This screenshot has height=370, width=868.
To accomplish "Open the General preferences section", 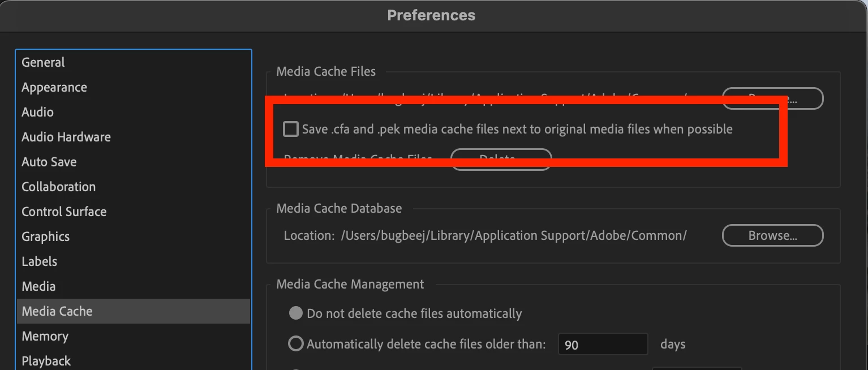I will pos(44,62).
